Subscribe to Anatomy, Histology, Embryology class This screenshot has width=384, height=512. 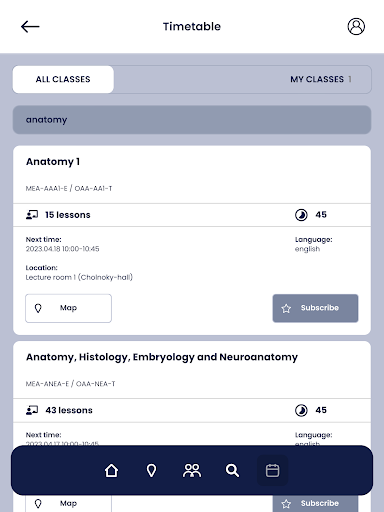pos(315,503)
